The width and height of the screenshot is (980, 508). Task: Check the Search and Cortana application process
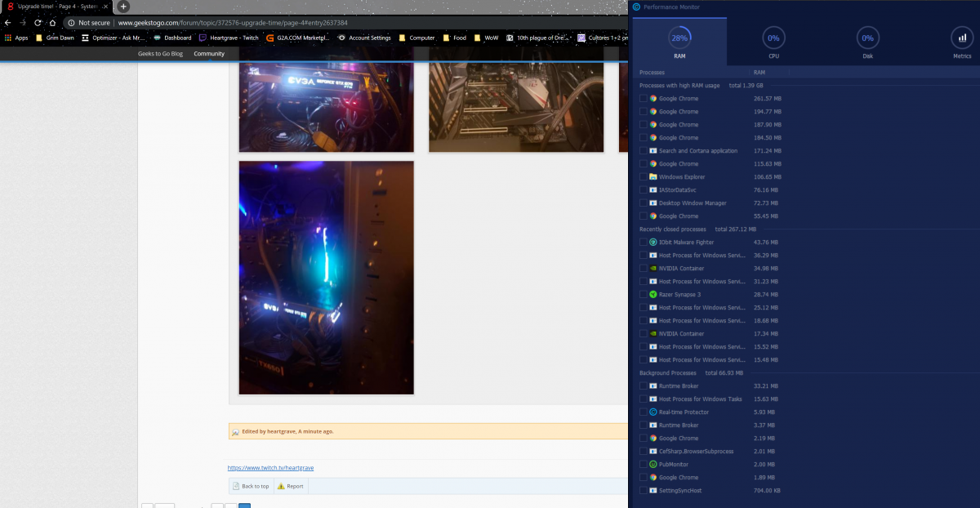(643, 151)
